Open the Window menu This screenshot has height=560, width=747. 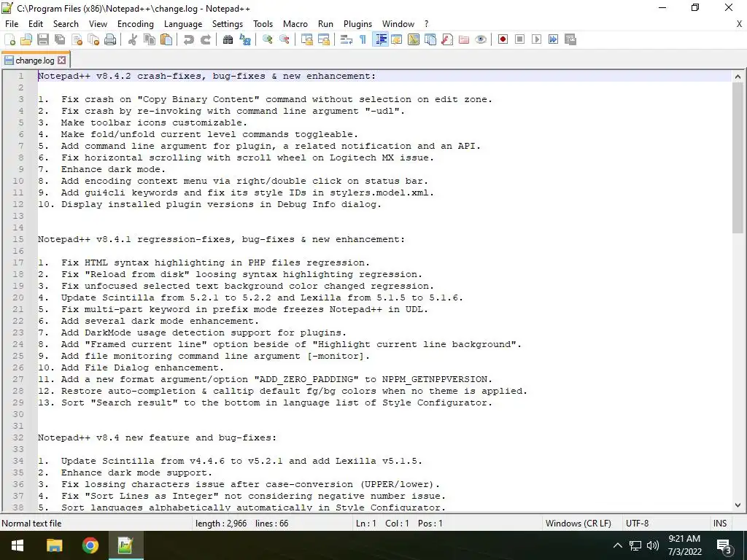coord(398,24)
